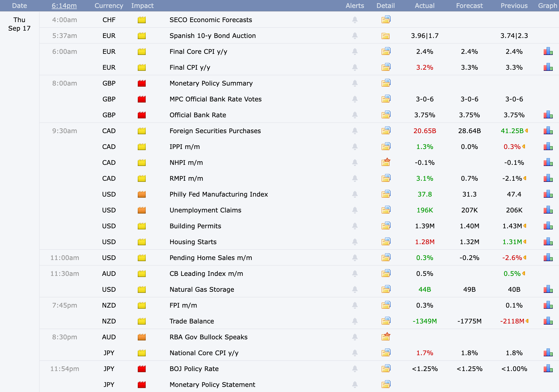The width and height of the screenshot is (559, 392).
Task: Open detail folder for SECO Economic Forecasts
Action: pos(386,20)
